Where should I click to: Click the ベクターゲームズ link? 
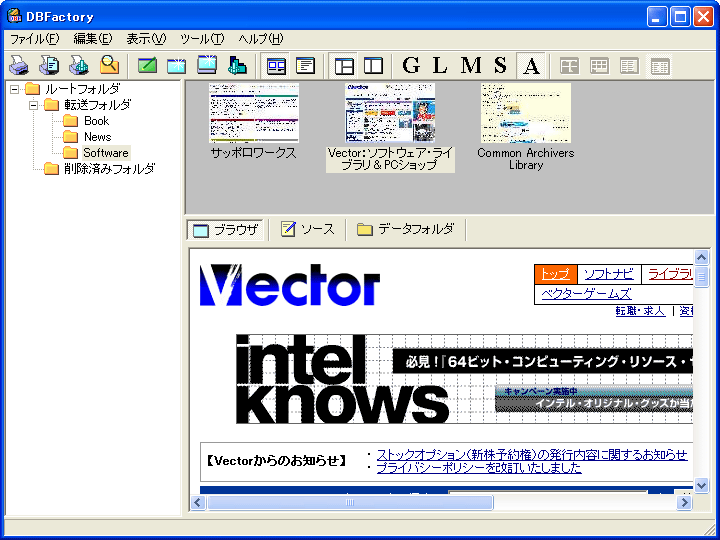coord(586,294)
